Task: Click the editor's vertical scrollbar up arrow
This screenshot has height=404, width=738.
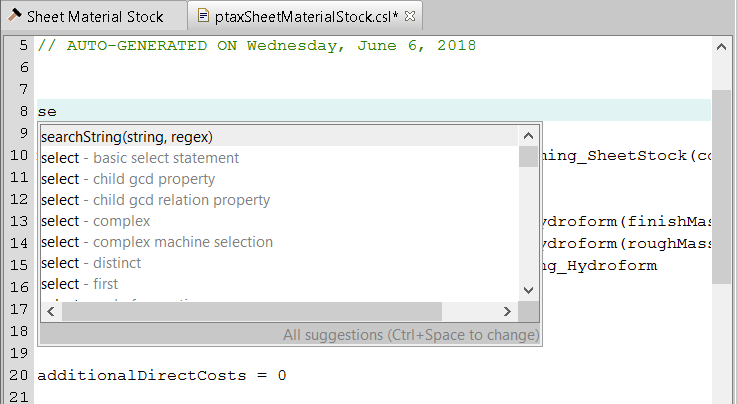Action: click(720, 47)
